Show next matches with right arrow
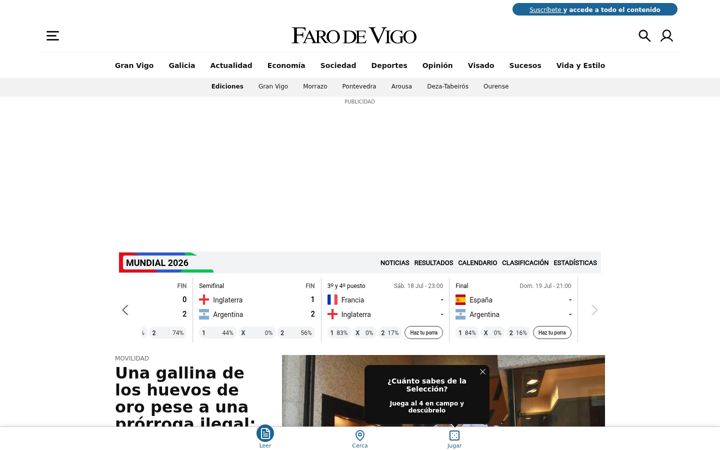 [x=595, y=310]
